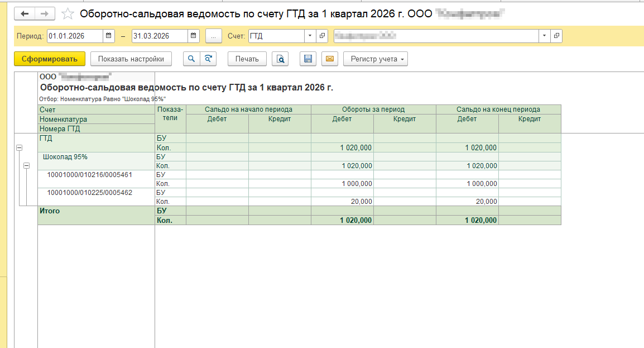The width and height of the screenshot is (644, 348).
Task: Save report with floppy disk icon
Action: point(308,59)
